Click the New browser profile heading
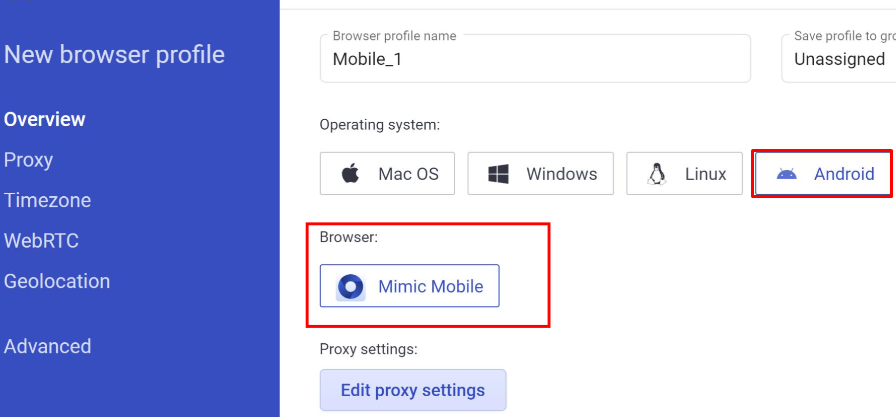Screen dimensions: 896x417 pos(114,55)
